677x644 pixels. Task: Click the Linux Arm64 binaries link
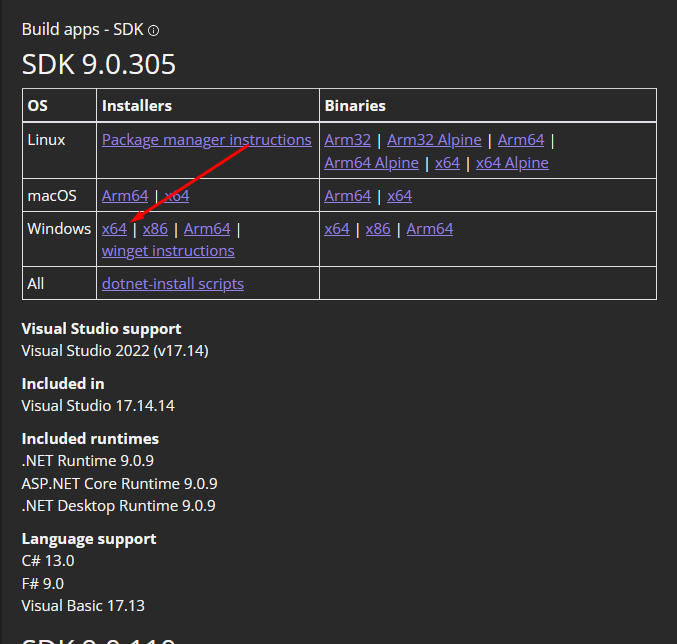[521, 140]
